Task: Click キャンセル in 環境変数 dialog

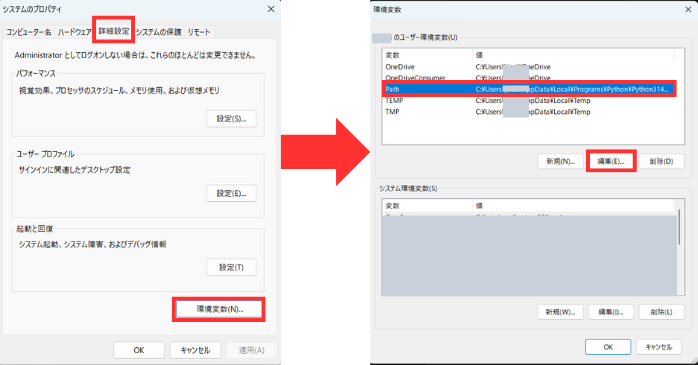Action: pos(658,347)
